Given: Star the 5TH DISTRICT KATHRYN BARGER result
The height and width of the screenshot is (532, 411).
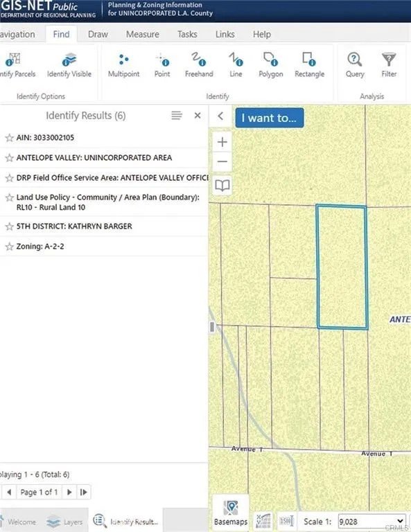Looking at the screenshot, I should click(x=10, y=227).
